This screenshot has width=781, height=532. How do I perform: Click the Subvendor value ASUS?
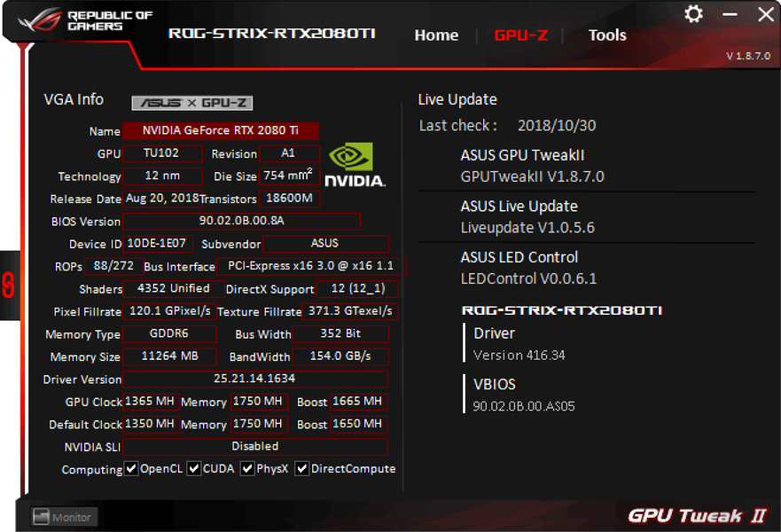coord(325,244)
